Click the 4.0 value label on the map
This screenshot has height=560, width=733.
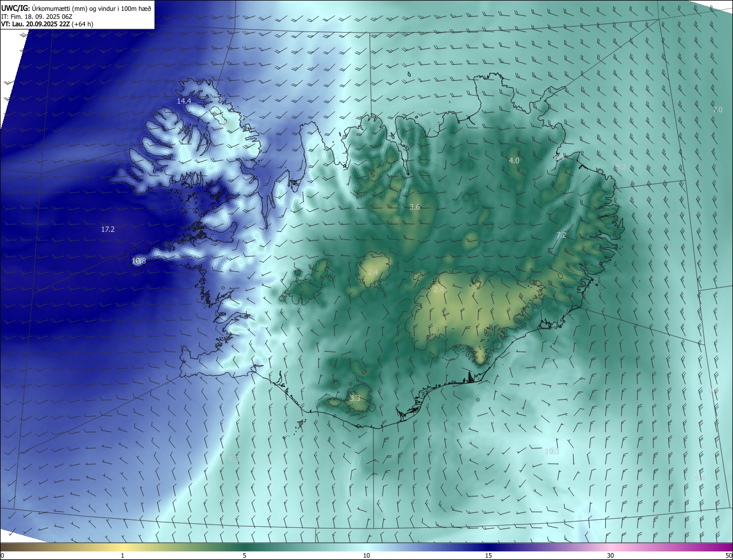click(x=514, y=161)
